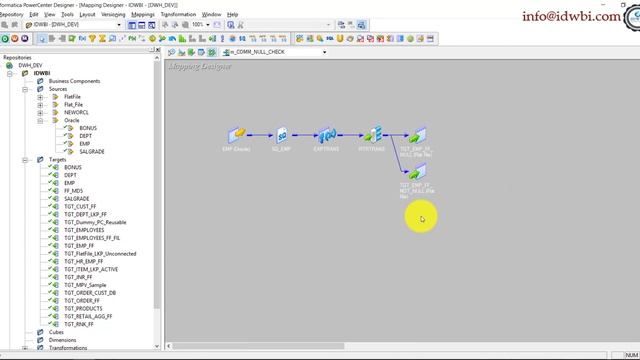This screenshot has width=640, height=360.
Task: Click the lower TGT_EMP_FF NOT_NULL target icon
Action: coord(417,171)
